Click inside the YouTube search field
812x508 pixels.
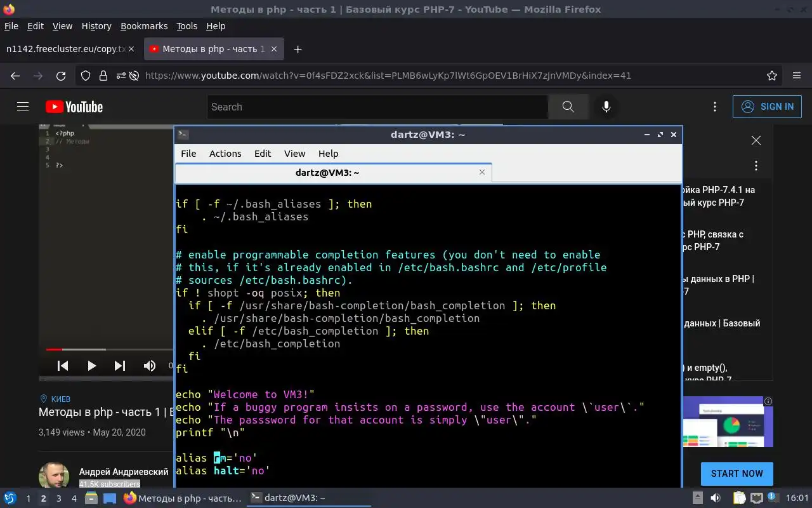coord(377,107)
